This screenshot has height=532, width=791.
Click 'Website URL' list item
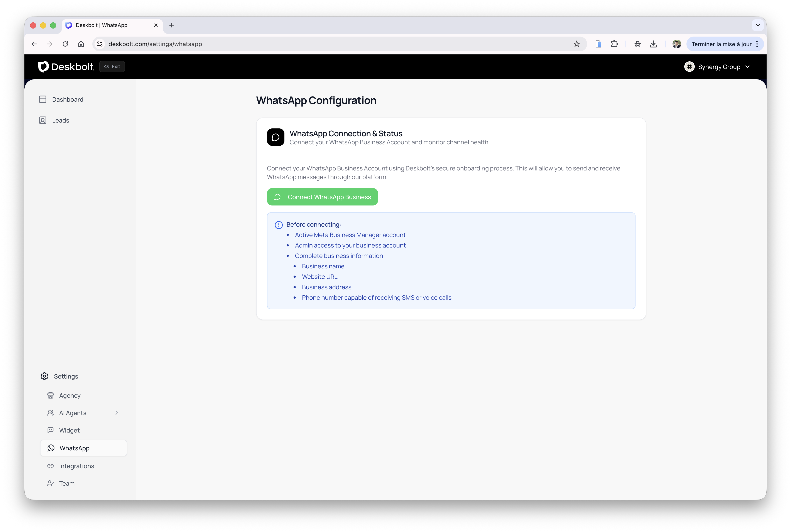(x=319, y=277)
